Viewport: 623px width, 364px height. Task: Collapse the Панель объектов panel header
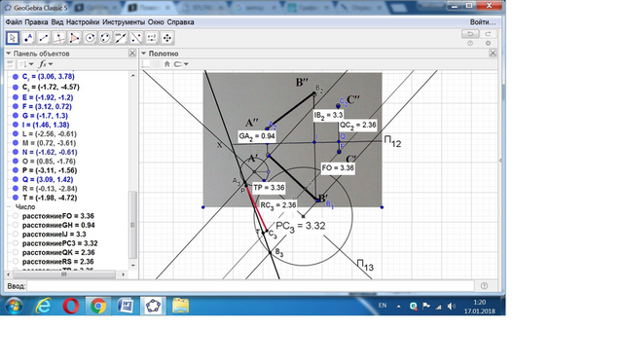[x=9, y=54]
